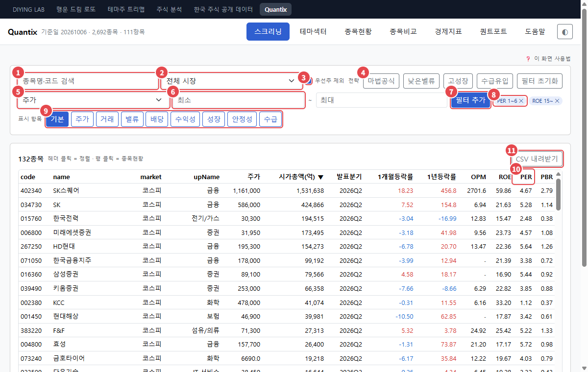Switch to the 퀀트포트 tab
This screenshot has height=372, width=588.
pyautogui.click(x=493, y=32)
